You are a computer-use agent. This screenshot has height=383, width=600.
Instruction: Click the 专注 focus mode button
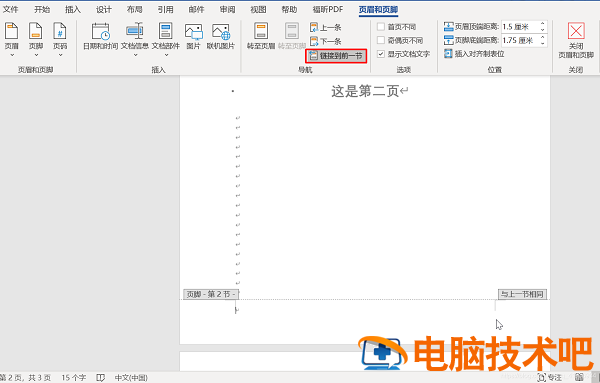549,378
